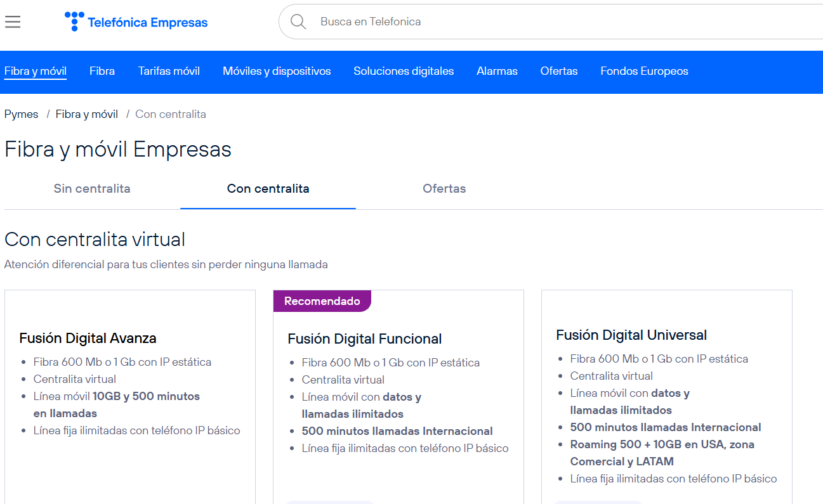Switch to the 'Sin centralita' tab

coord(92,188)
